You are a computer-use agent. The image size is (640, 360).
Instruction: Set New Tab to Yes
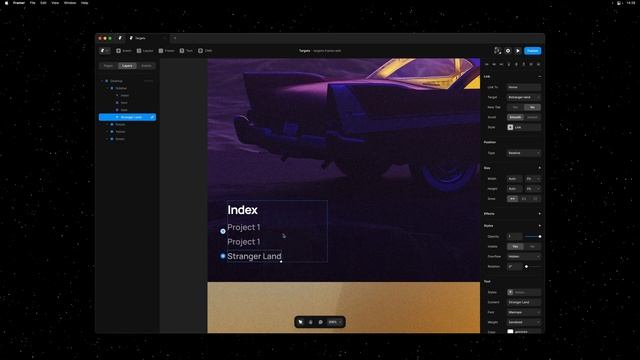coord(516,107)
